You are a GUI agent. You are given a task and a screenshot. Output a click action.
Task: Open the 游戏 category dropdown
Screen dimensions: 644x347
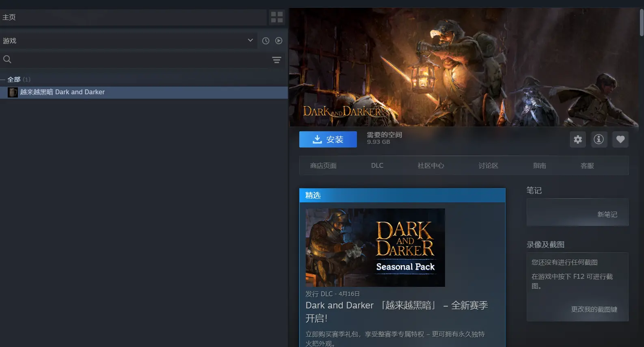pos(128,41)
